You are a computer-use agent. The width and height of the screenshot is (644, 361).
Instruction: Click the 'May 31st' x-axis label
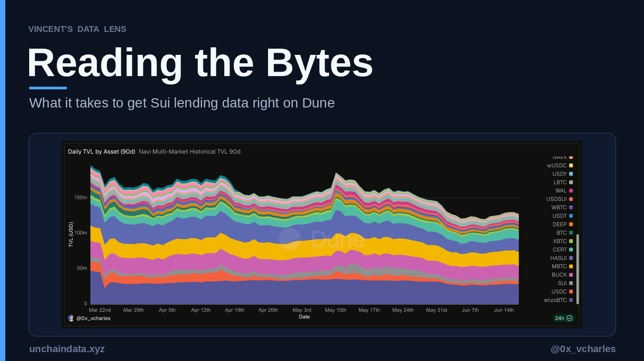(437, 310)
